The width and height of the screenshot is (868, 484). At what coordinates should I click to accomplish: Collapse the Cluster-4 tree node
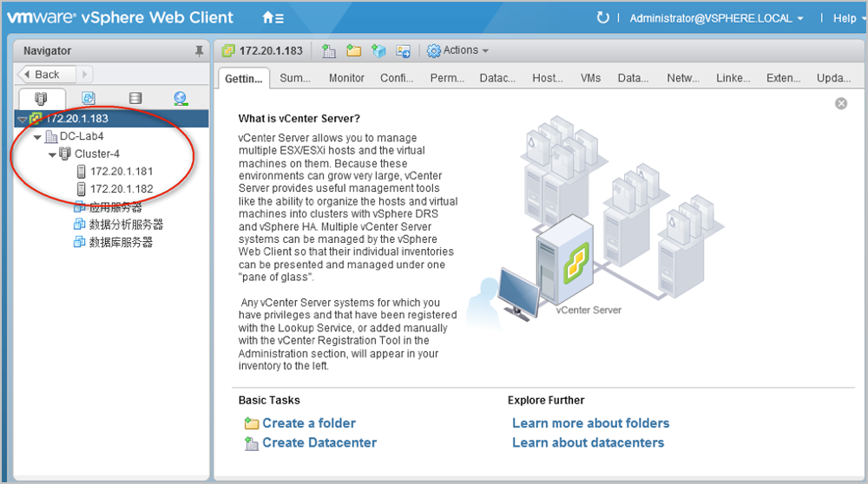[52, 154]
